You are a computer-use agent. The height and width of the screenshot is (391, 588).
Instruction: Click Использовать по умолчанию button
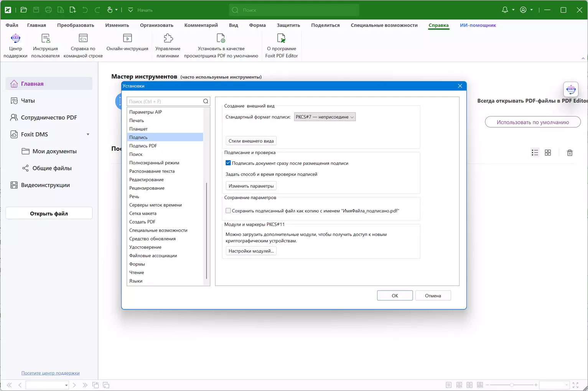click(533, 122)
